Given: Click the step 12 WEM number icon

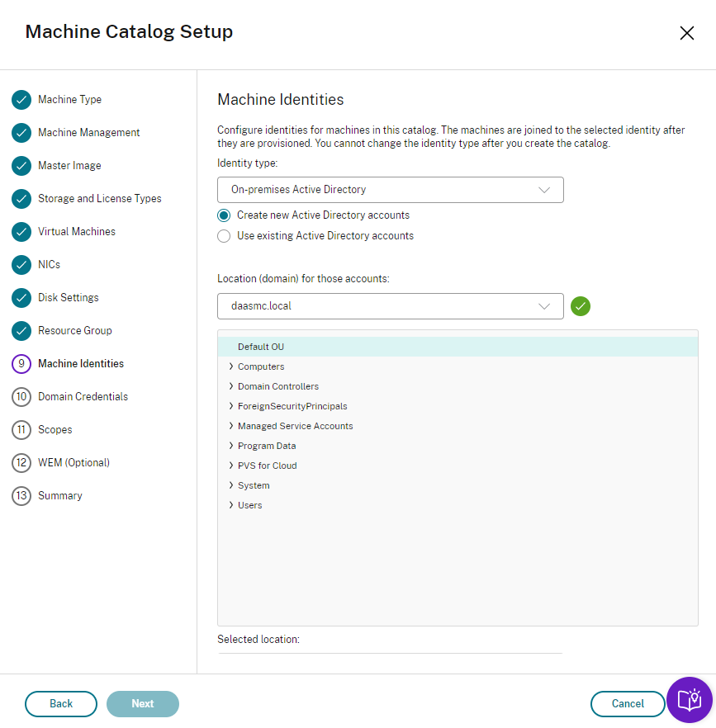Looking at the screenshot, I should click(x=21, y=463).
